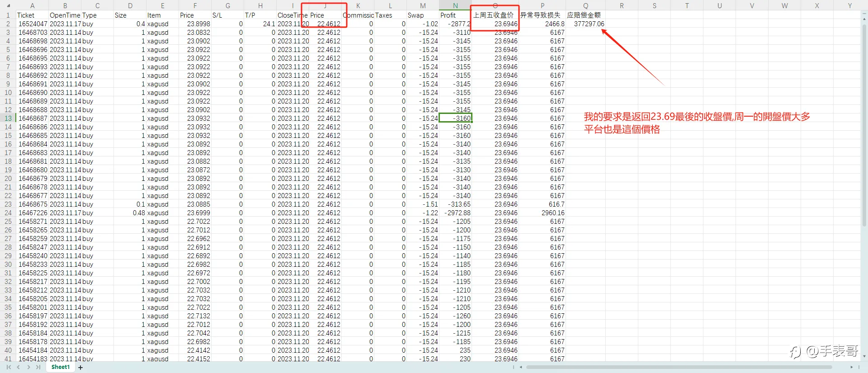The height and width of the screenshot is (373, 868).
Task: Select the cell with 377297.06
Action: pos(586,24)
